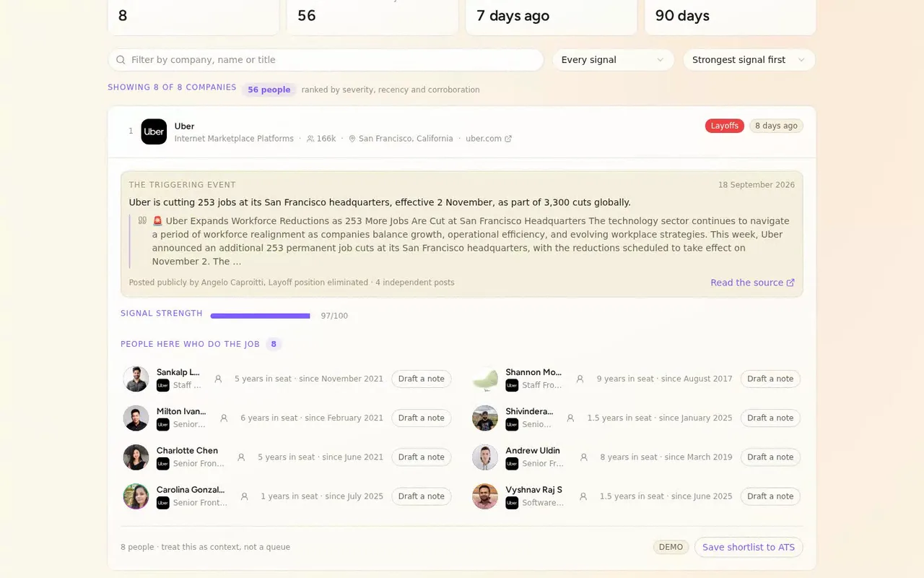The width and height of the screenshot is (924, 578).
Task: Click the signal strength progress bar
Action: [261, 316]
